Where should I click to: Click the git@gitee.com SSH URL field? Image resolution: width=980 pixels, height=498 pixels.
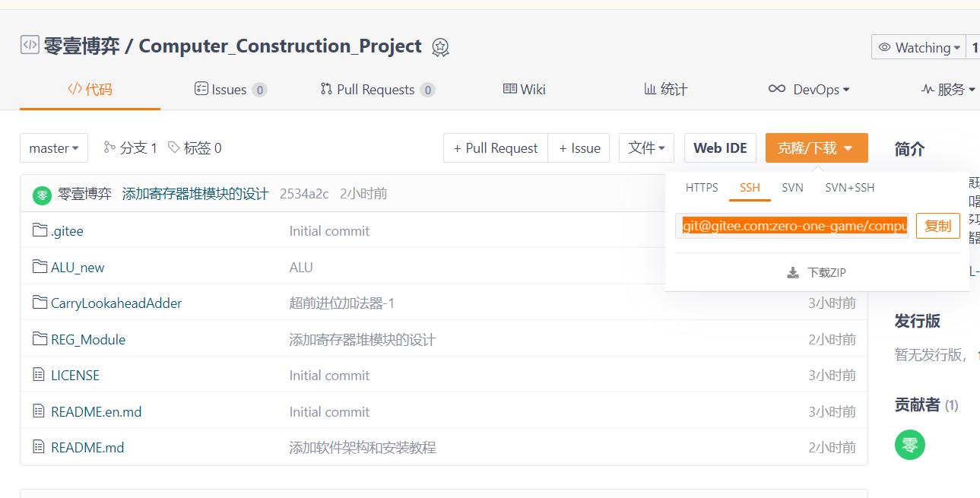click(x=791, y=226)
